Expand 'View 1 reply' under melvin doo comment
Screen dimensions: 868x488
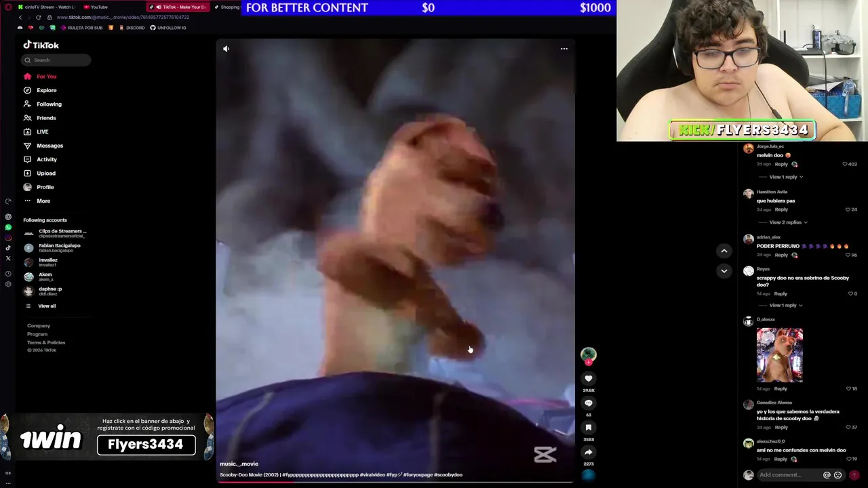point(786,177)
